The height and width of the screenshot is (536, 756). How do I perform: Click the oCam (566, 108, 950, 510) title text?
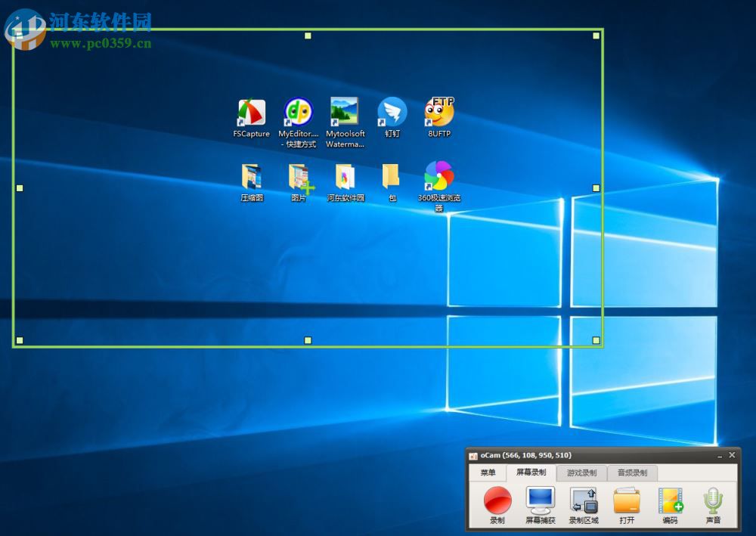point(526,455)
